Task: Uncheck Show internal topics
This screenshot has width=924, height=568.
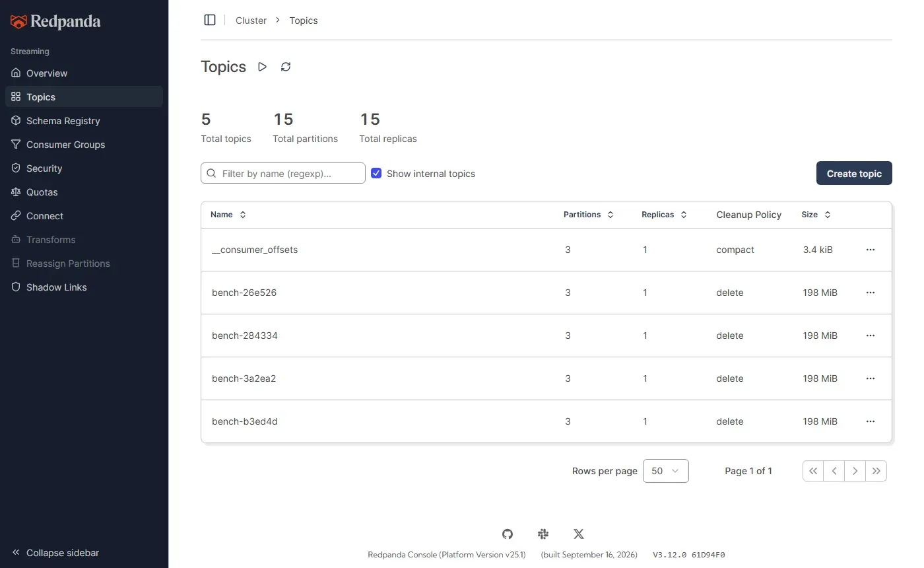Action: [x=376, y=173]
